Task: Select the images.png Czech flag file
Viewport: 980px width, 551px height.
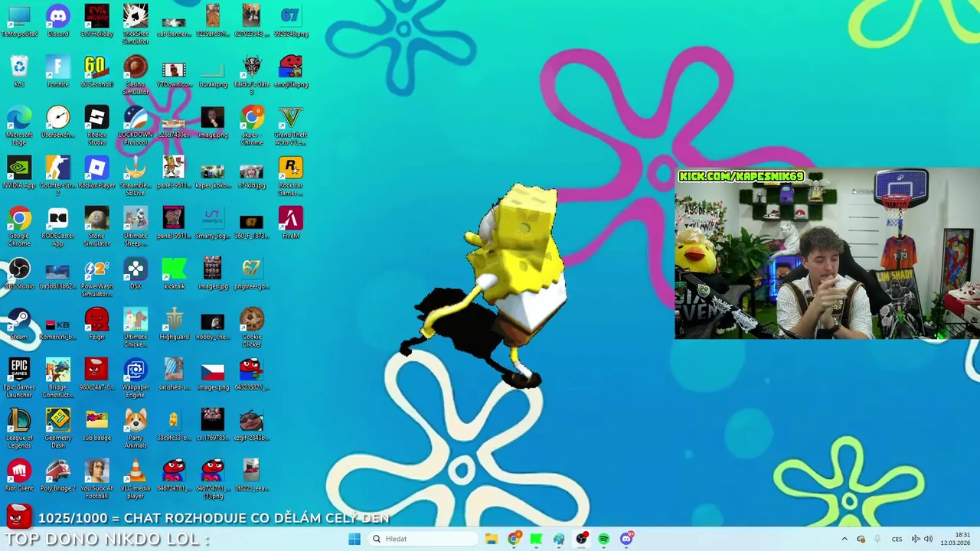Action: [x=213, y=374]
